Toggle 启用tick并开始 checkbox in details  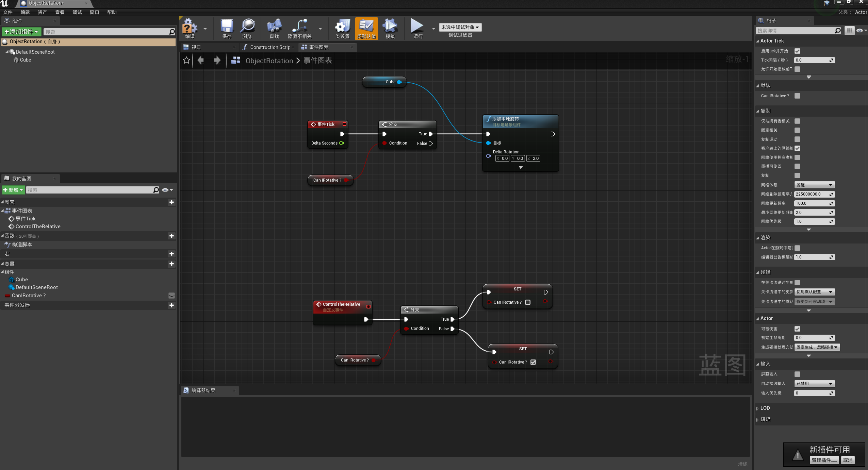(798, 51)
